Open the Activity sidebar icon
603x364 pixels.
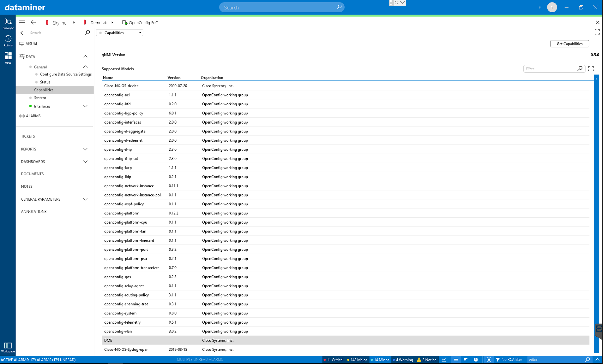(x=8, y=41)
